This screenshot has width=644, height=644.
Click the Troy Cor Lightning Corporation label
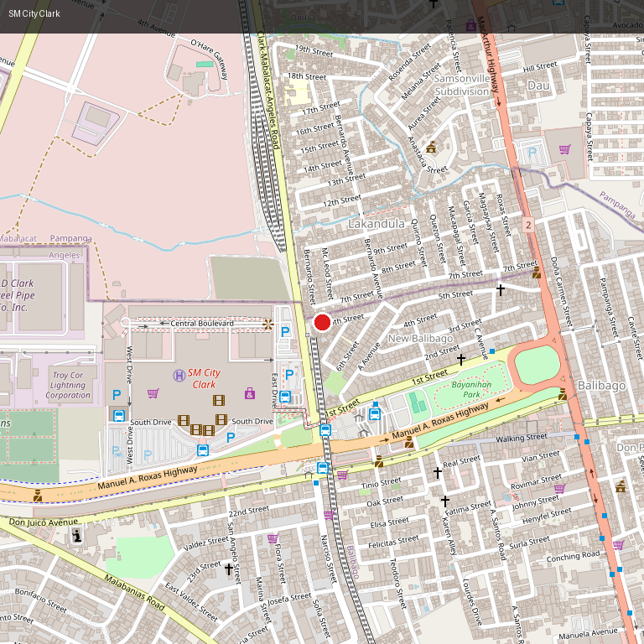click(x=68, y=385)
